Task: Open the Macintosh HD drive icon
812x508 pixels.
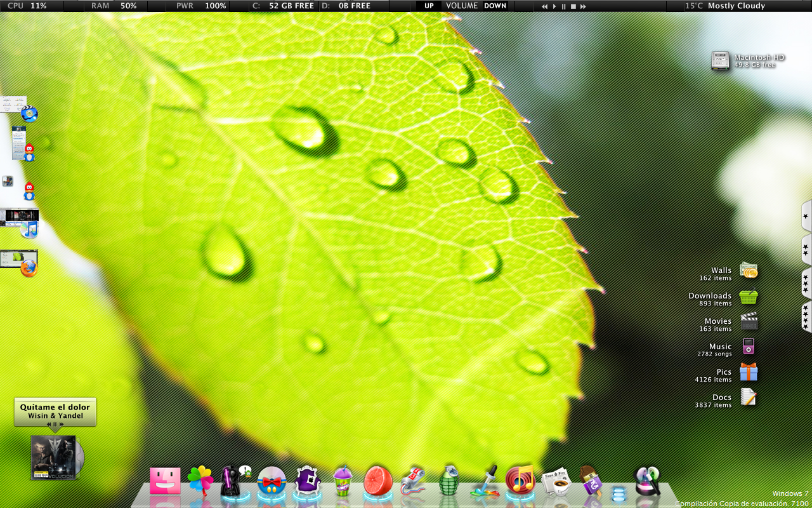Action: (720, 61)
